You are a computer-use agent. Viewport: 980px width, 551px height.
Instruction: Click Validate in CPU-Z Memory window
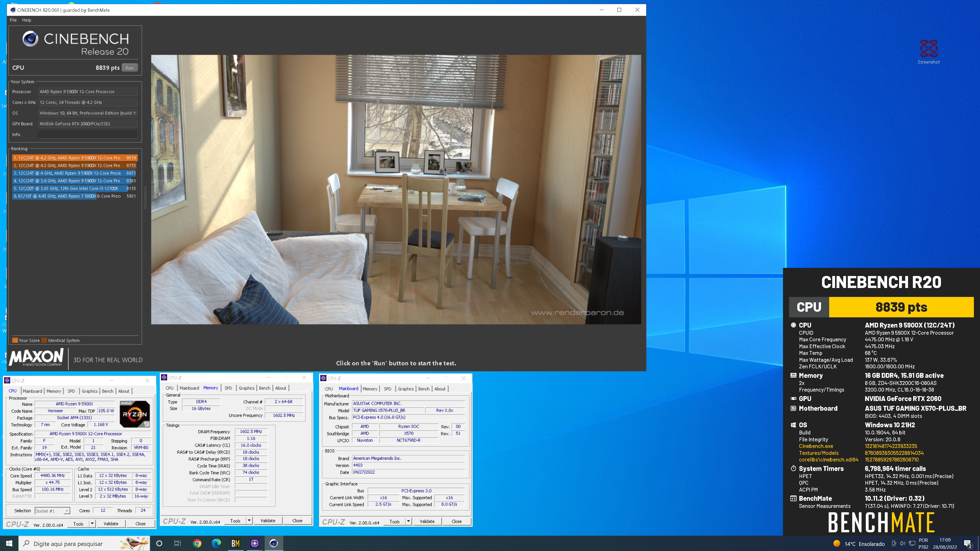point(268,521)
